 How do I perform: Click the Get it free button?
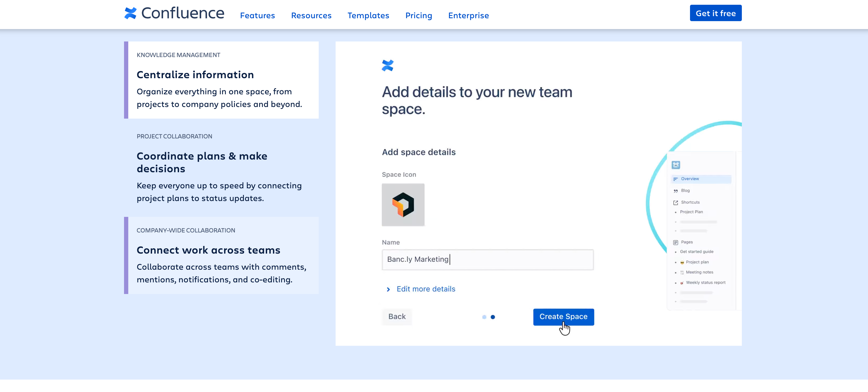[715, 13]
